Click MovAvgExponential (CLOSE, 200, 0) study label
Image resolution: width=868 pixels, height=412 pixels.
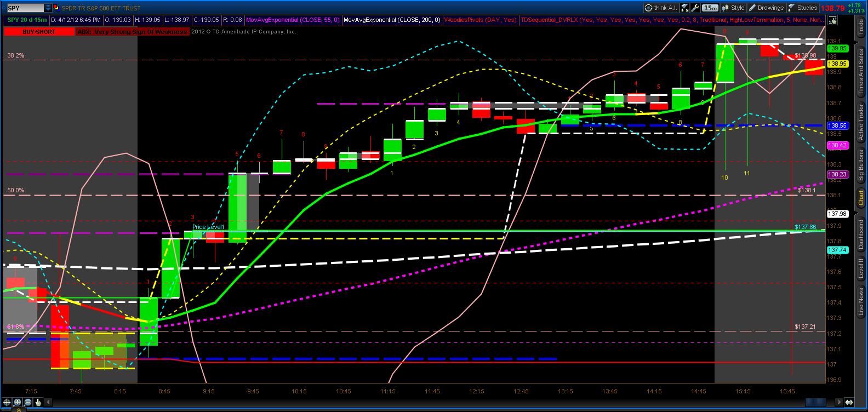pos(393,20)
